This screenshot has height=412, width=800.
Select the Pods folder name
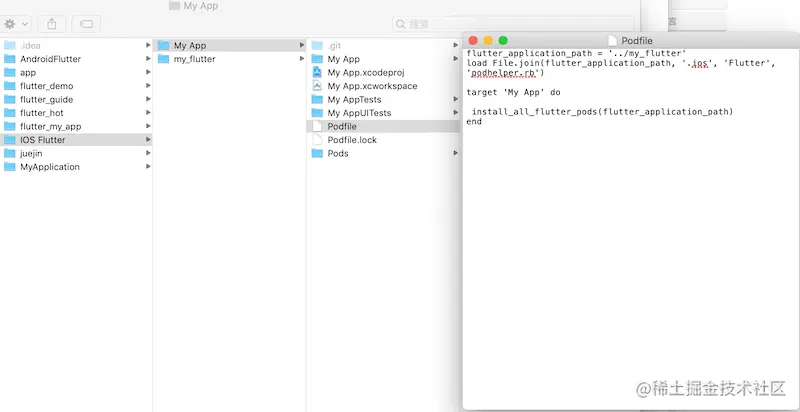pyautogui.click(x=338, y=153)
